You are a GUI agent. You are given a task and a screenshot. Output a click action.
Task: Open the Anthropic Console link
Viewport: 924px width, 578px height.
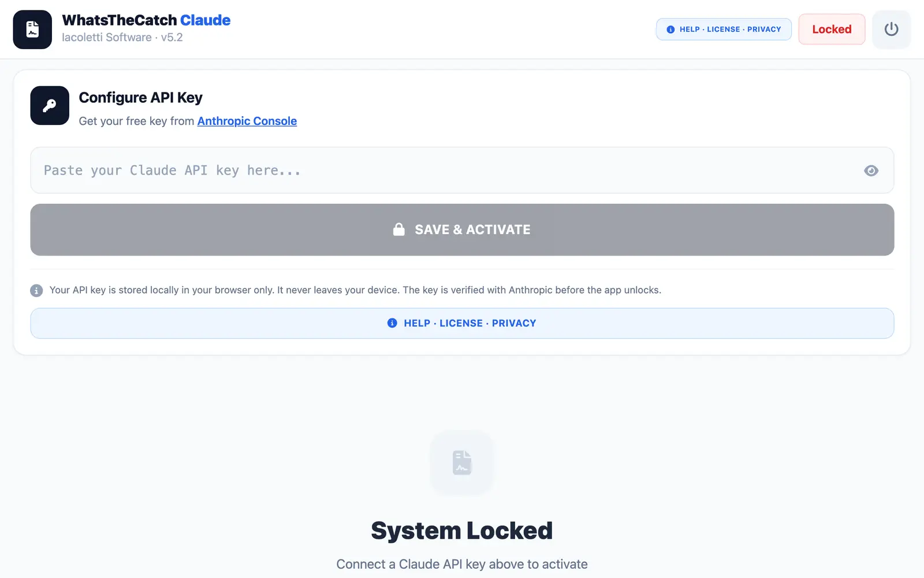(247, 121)
